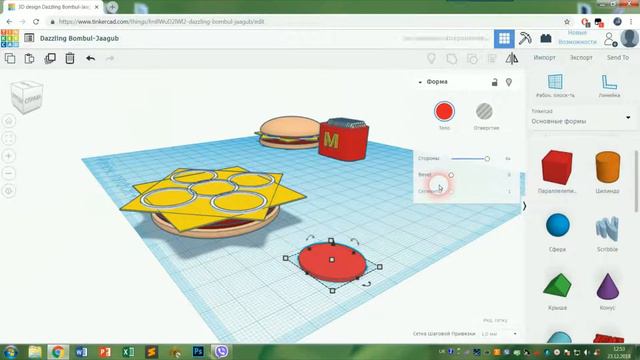Image resolution: width=640 pixels, height=360 pixels.
Task: Select the red M box object
Action: 343,139
